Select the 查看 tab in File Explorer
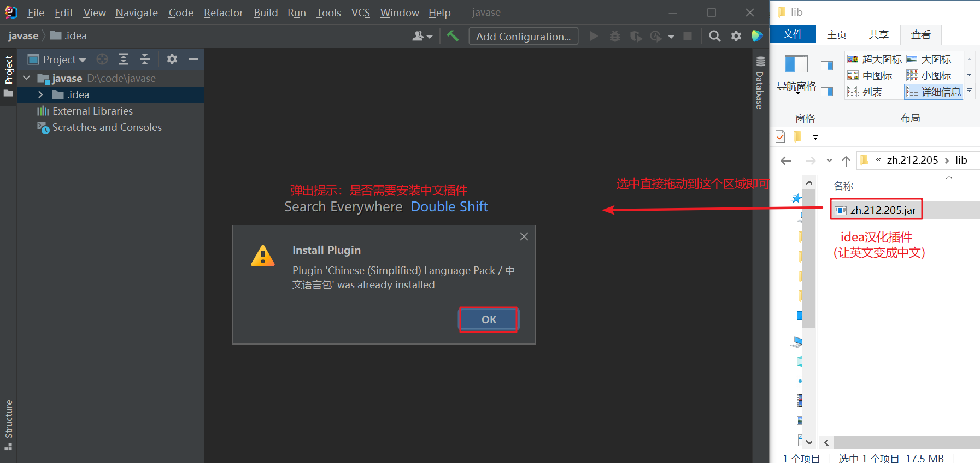 pyautogui.click(x=920, y=34)
